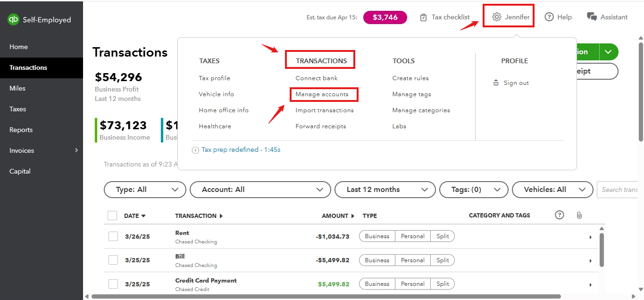Check the Bill transaction checkbox
The image size is (644, 300).
(x=113, y=260)
